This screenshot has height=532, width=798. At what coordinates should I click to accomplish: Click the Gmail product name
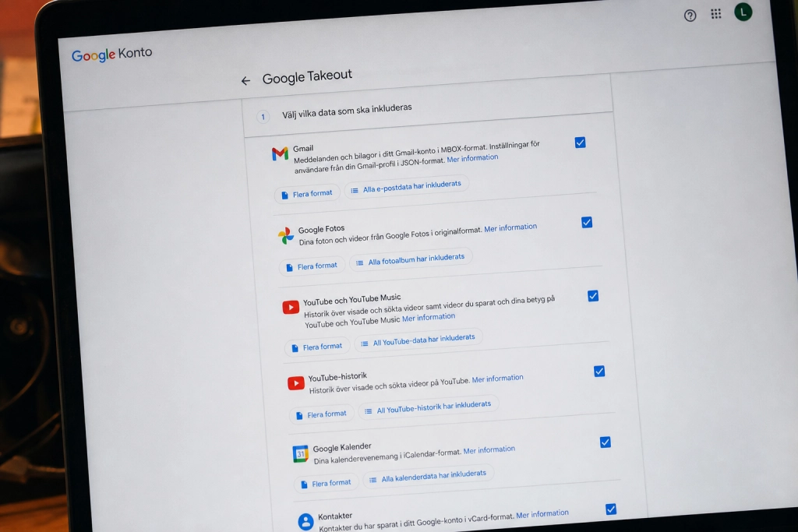303,149
